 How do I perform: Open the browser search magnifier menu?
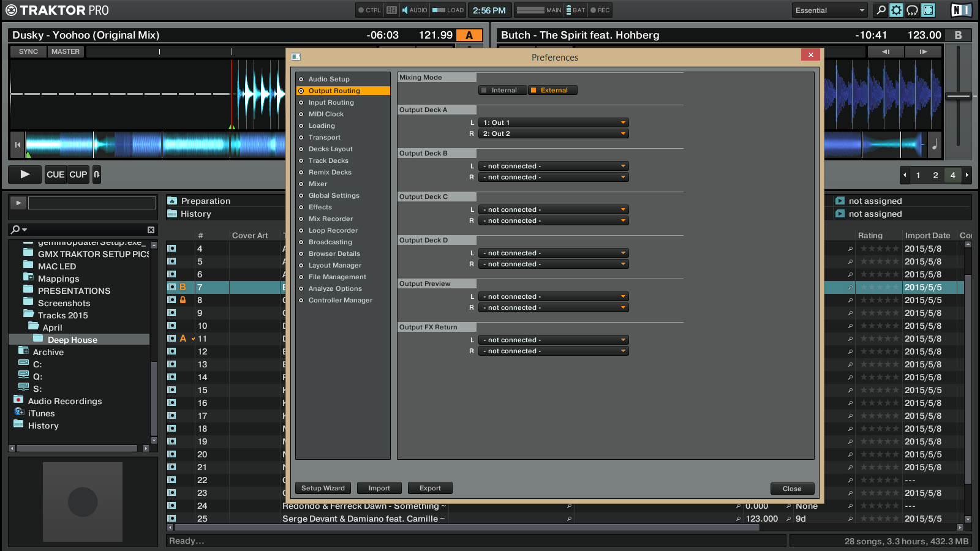click(x=19, y=230)
